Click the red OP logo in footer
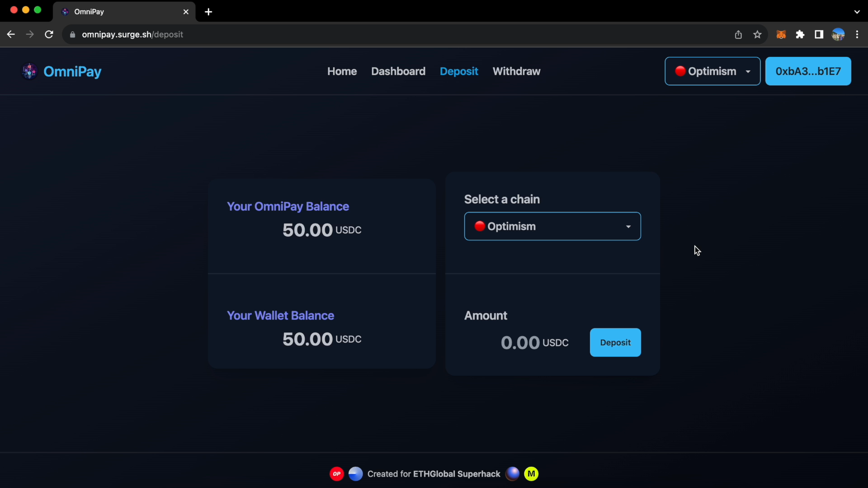This screenshot has height=488, width=868. (x=337, y=474)
